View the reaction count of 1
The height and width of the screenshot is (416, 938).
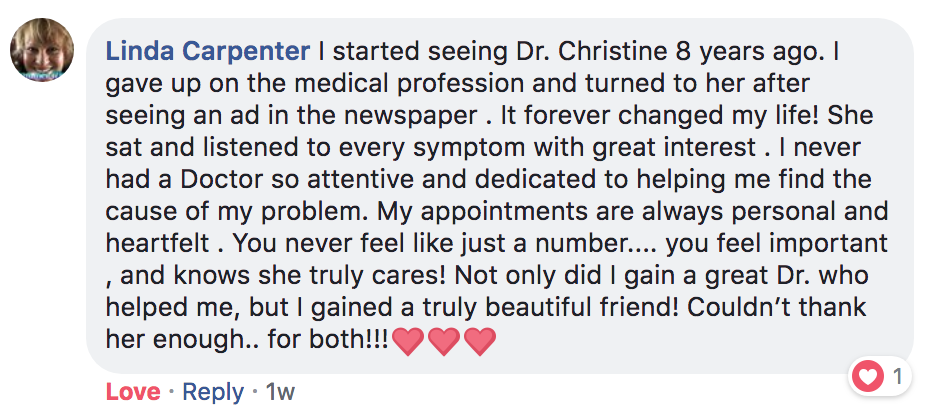coord(897,377)
